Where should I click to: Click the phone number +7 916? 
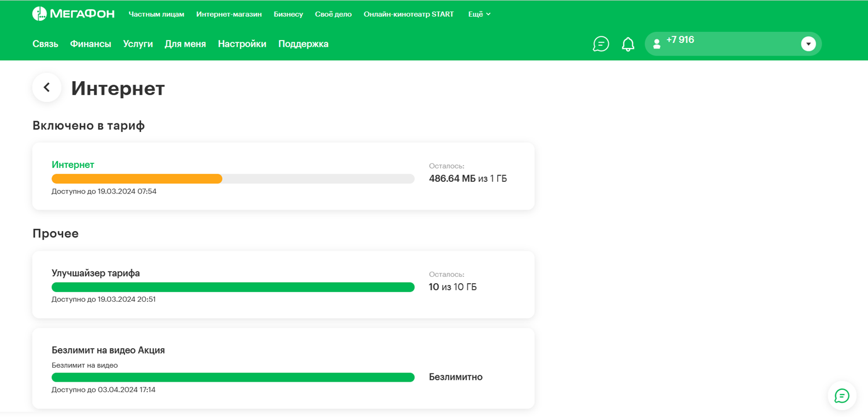click(680, 40)
